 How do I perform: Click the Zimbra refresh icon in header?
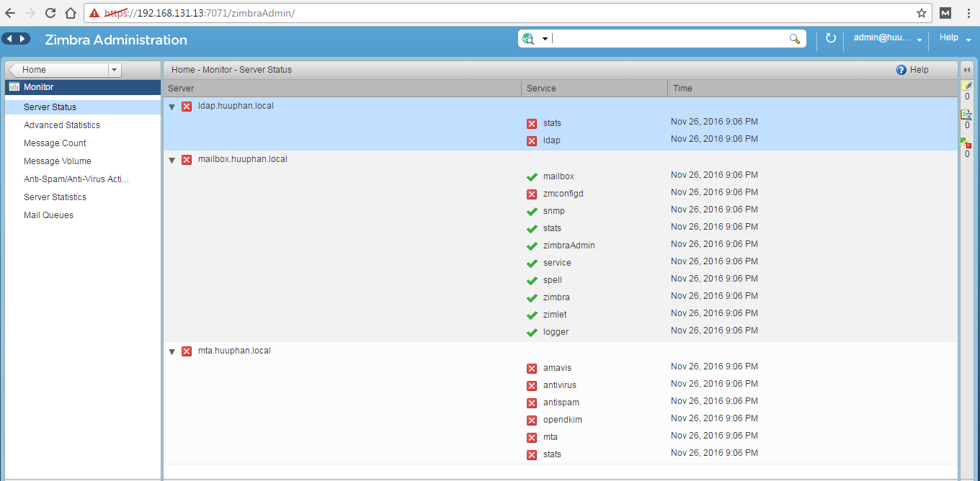[830, 38]
